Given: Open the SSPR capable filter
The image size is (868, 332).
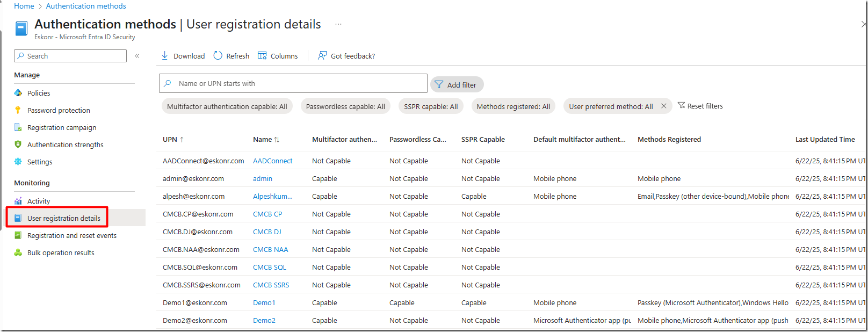Looking at the screenshot, I should click(431, 106).
